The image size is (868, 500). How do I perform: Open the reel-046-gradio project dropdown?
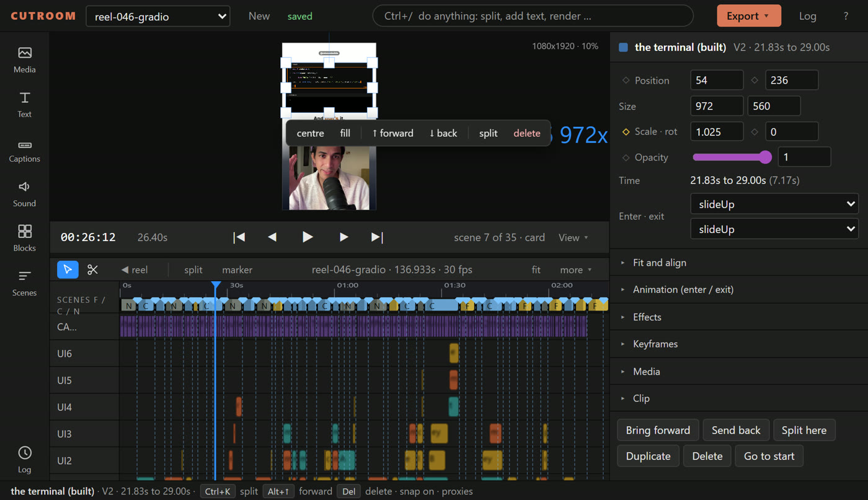coord(158,16)
